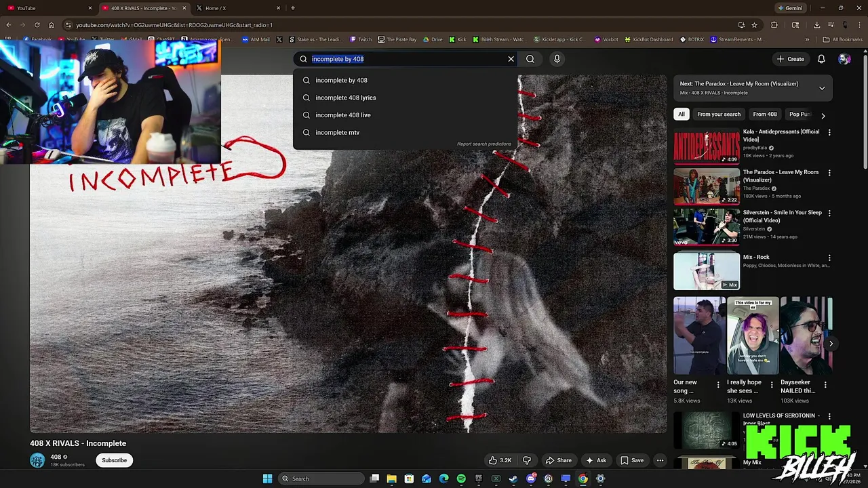Save the video to a playlist
This screenshot has height=488, width=868.
[x=632, y=460]
